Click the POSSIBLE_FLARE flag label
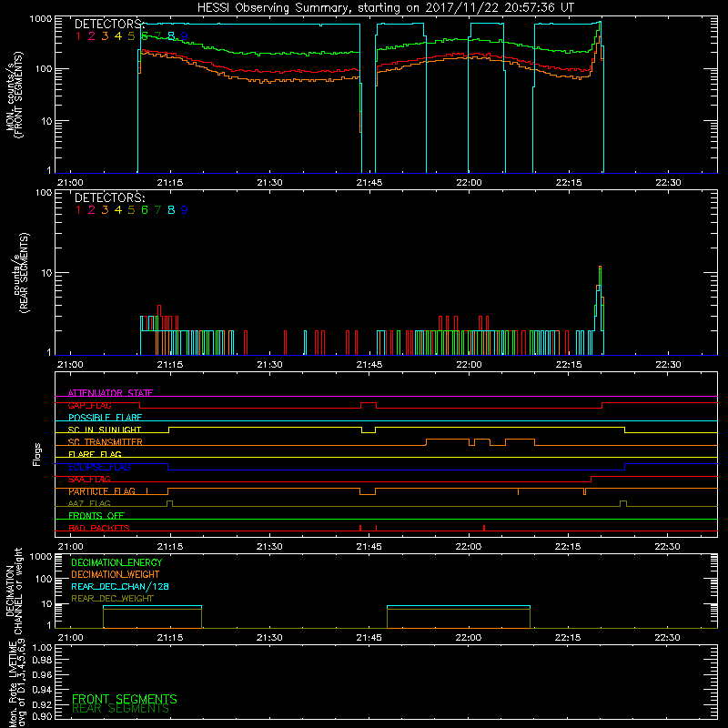This screenshot has height=728, width=728. [105, 418]
